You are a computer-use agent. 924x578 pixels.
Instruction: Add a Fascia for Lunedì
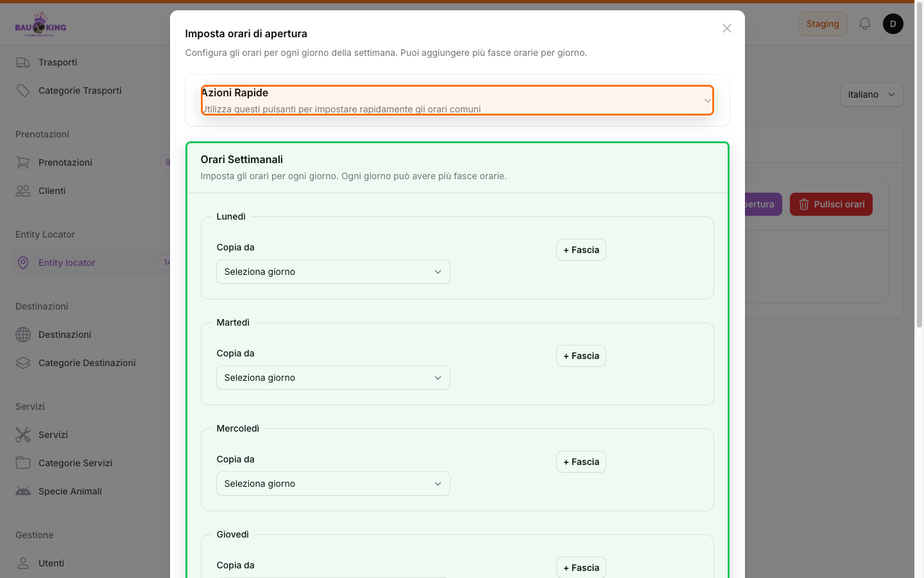click(x=581, y=250)
